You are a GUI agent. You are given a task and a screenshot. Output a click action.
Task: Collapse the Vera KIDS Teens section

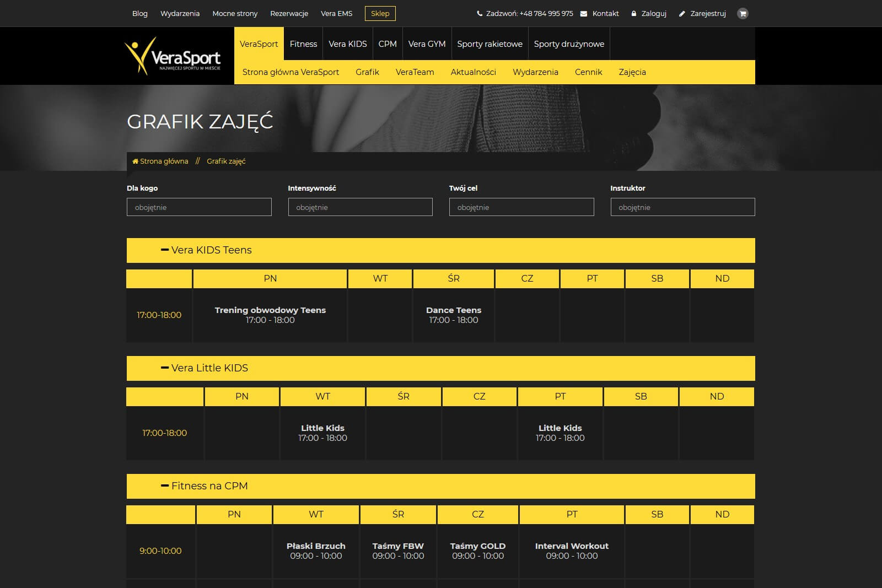click(164, 250)
